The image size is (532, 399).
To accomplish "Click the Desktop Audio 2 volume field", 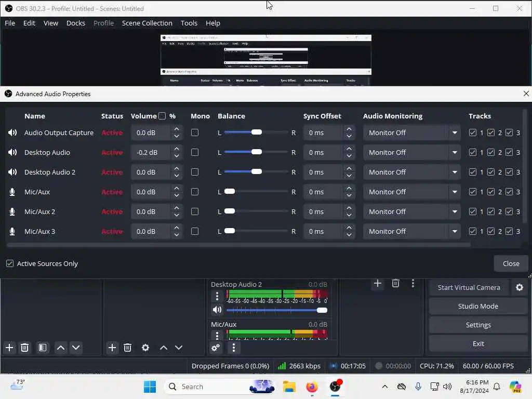I will click(x=150, y=172).
